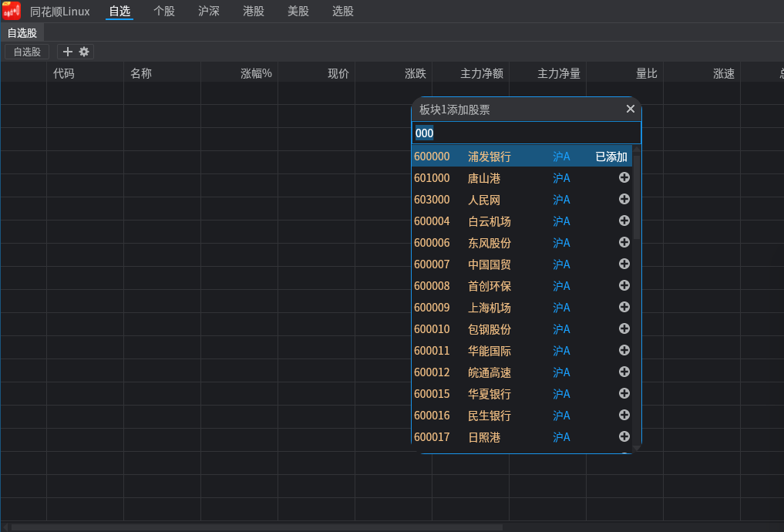Add 华夏银行 600015 with plus icon
This screenshot has height=532, width=784.
coord(624,393)
